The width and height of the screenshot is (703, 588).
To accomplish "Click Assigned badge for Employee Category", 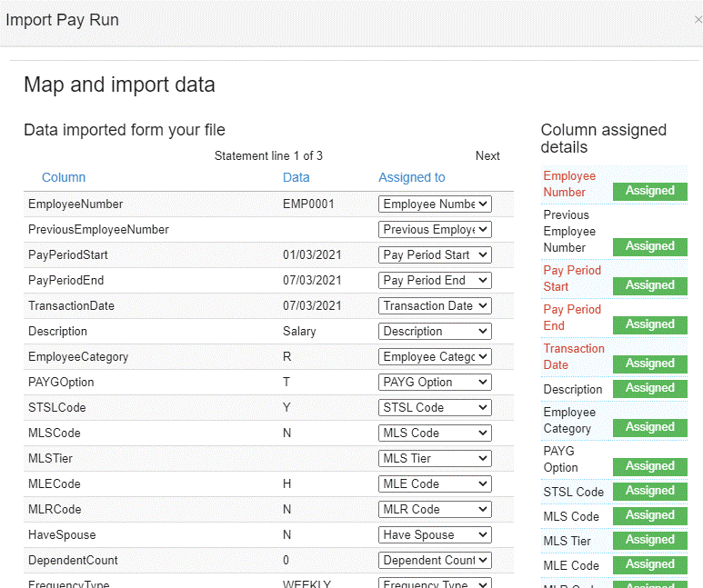I will click(649, 427).
